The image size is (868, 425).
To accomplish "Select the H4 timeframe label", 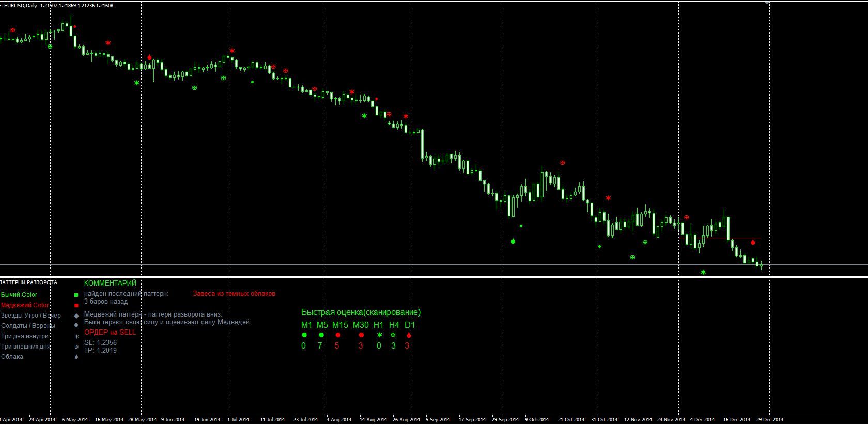I will coord(394,325).
